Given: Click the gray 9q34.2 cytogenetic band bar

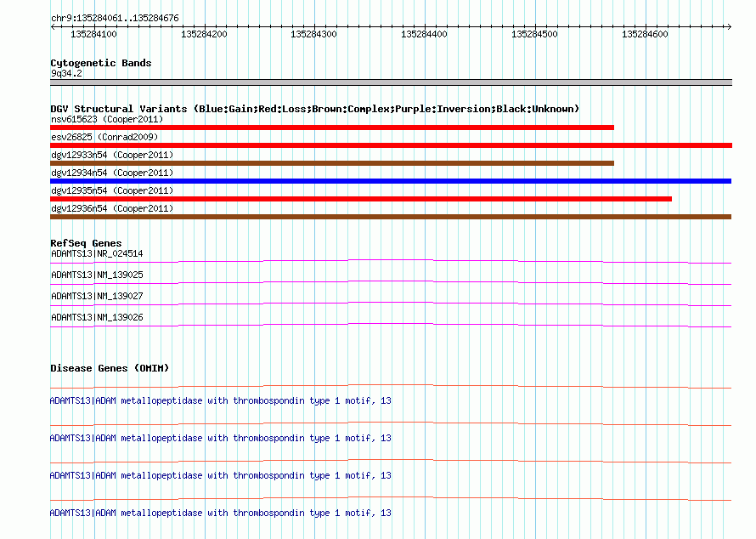Looking at the screenshot, I should point(391,82).
